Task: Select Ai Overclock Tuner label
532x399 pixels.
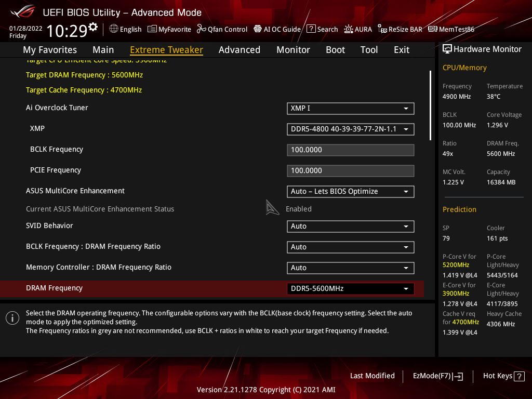Action: [57, 108]
